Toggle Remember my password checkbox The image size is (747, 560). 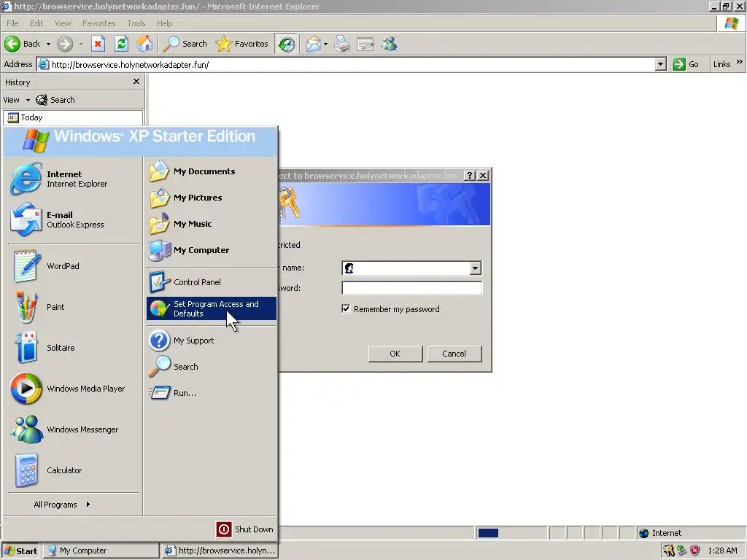coord(346,309)
